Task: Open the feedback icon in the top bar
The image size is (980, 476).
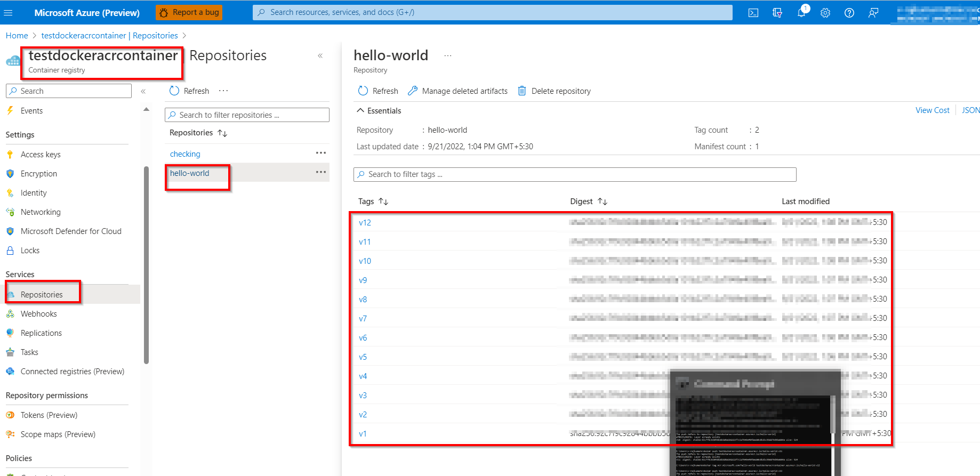Action: click(873, 13)
